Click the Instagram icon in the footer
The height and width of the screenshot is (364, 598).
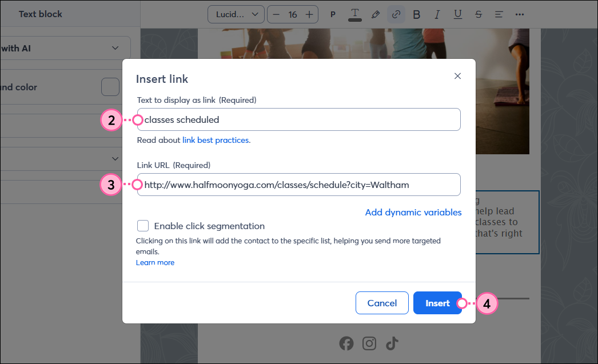[369, 343]
